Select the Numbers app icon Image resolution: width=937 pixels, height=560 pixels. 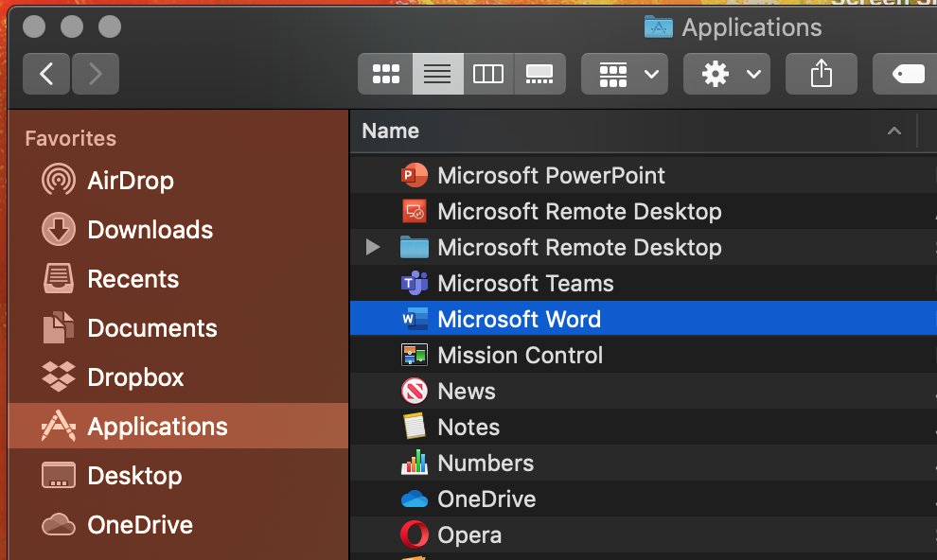coord(415,463)
